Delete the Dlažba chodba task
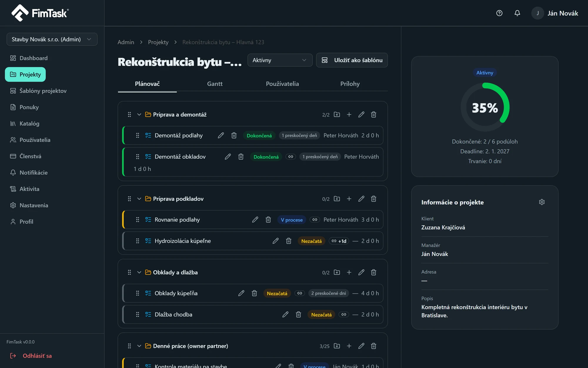Viewport: 588px width, 368px height. pos(298,314)
